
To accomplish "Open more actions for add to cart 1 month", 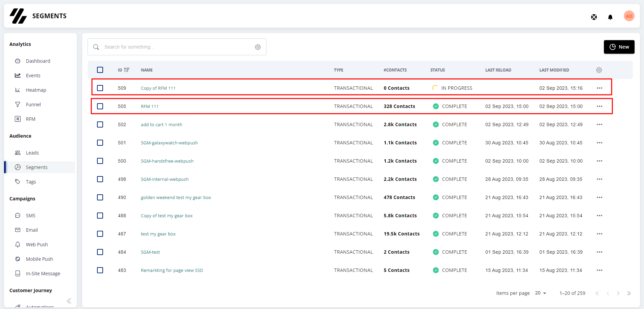I will click(x=600, y=124).
